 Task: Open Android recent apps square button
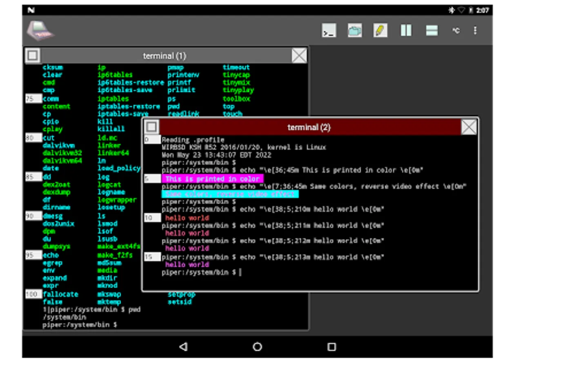332,347
